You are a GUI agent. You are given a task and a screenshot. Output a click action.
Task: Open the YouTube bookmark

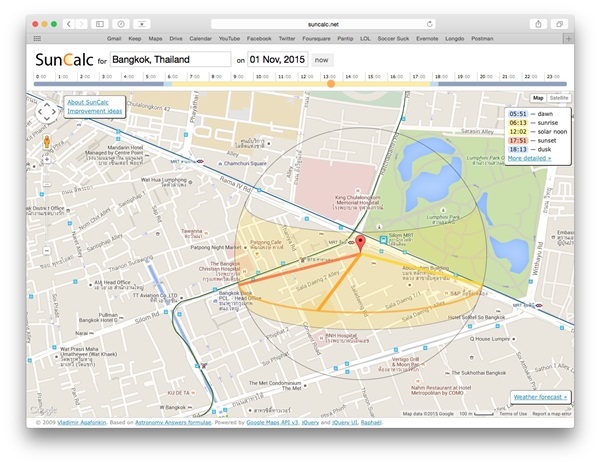229,39
